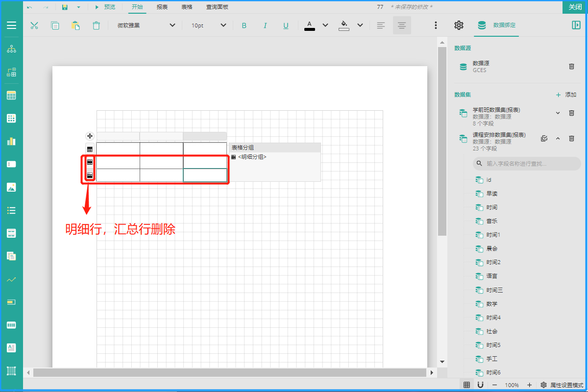
Task: Open the 查询面板 tab
Action: pyautogui.click(x=217, y=7)
